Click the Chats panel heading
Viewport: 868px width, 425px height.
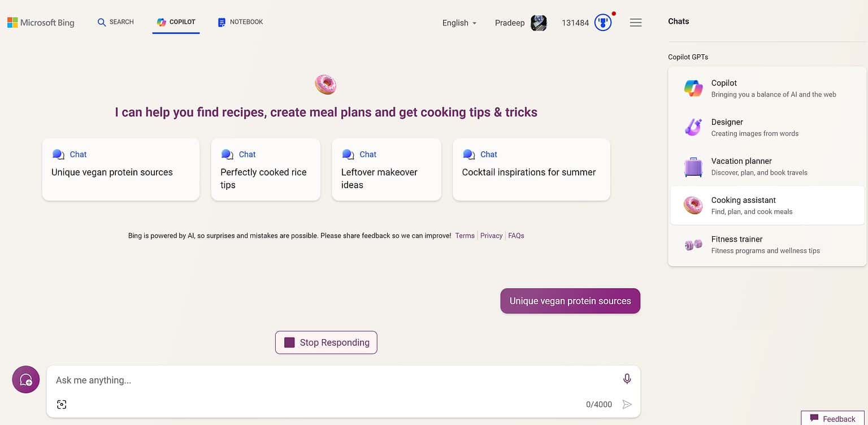[x=678, y=21]
